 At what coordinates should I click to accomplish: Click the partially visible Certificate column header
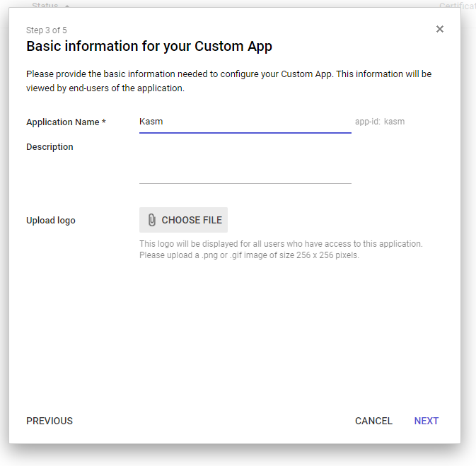[457, 6]
